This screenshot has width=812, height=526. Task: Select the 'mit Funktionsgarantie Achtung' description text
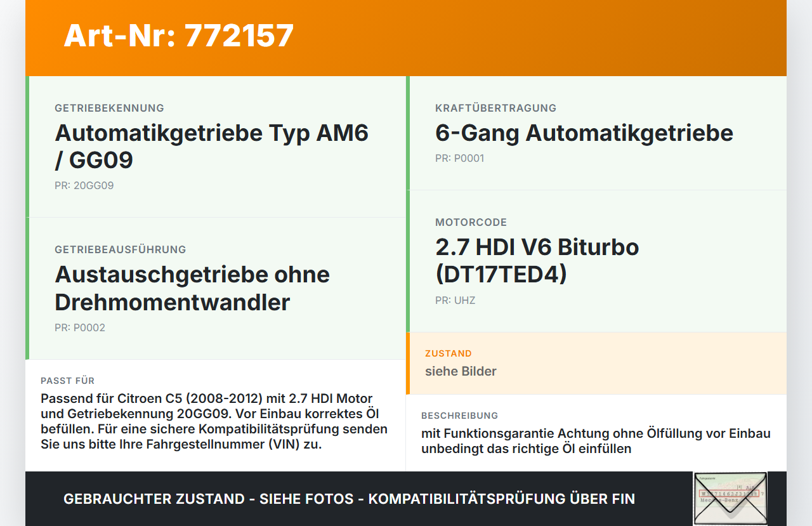(596, 441)
